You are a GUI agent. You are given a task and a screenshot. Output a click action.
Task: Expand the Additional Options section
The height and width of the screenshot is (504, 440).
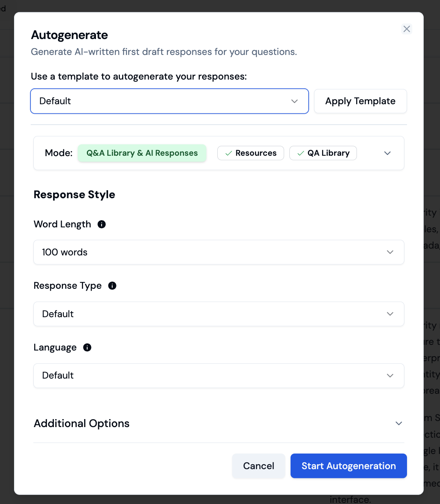[x=82, y=423]
